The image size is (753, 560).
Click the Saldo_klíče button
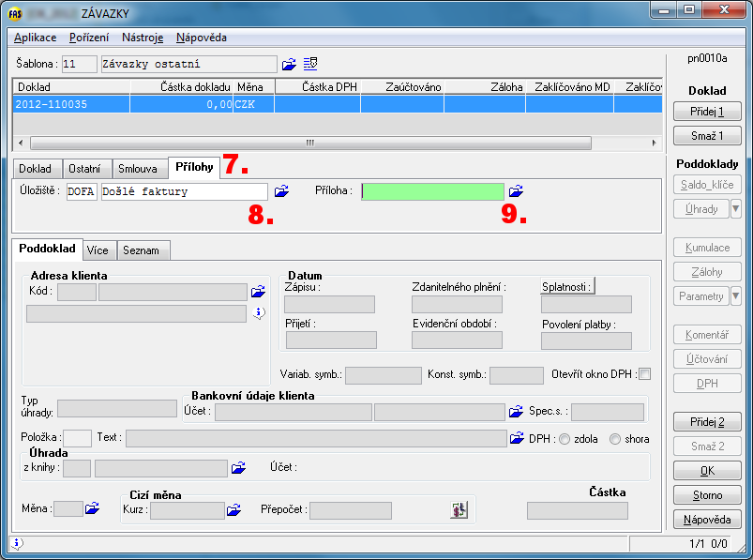tap(707, 185)
